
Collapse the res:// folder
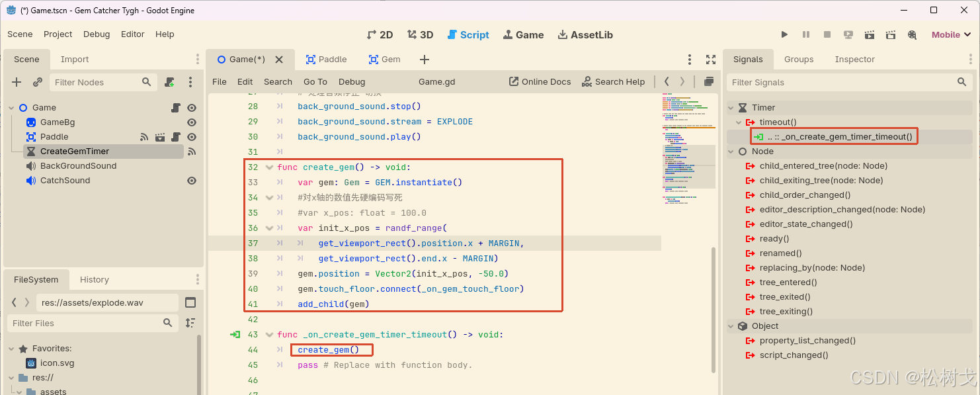tap(11, 378)
